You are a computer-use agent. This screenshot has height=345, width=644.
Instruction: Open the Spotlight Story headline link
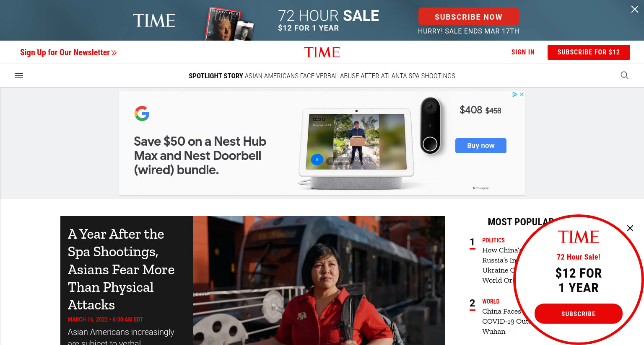[350, 76]
